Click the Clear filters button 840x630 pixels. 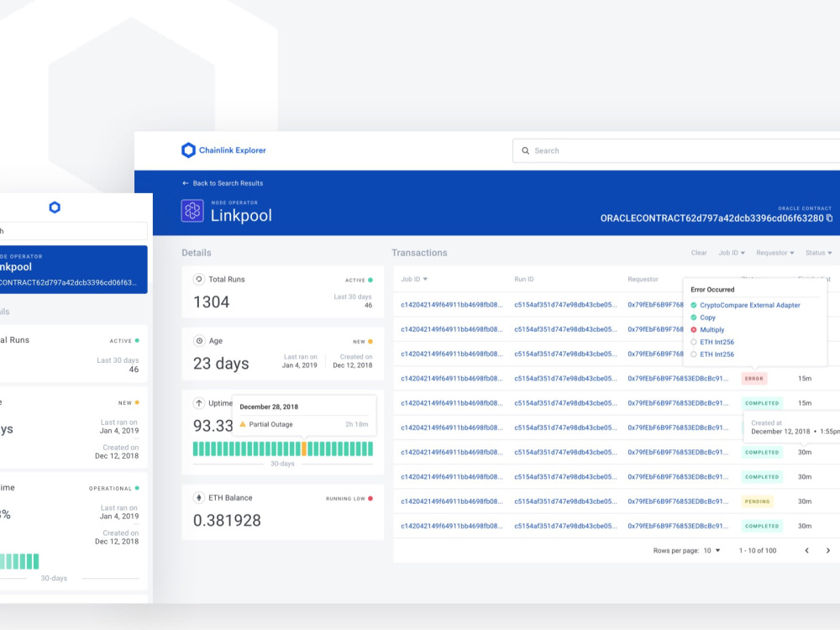[699, 253]
